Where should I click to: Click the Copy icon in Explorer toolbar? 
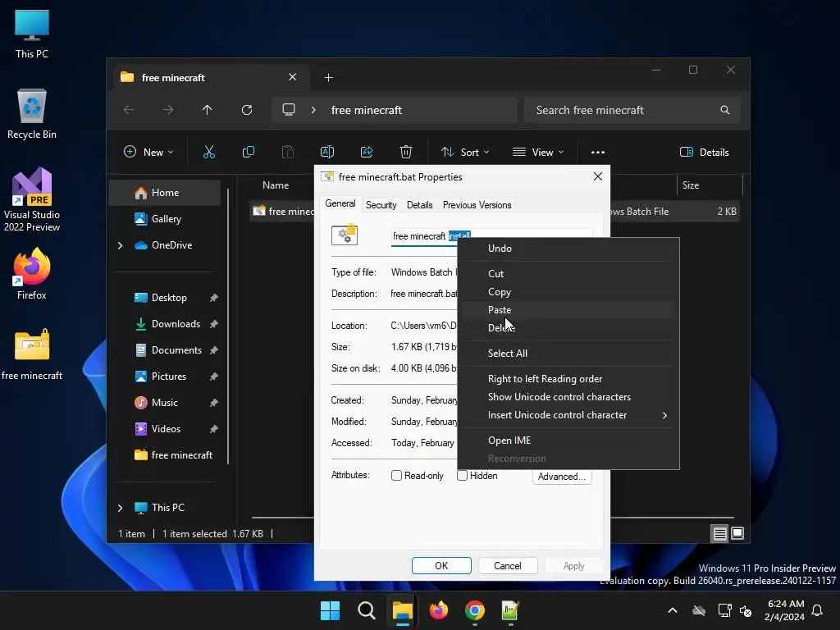(248, 152)
